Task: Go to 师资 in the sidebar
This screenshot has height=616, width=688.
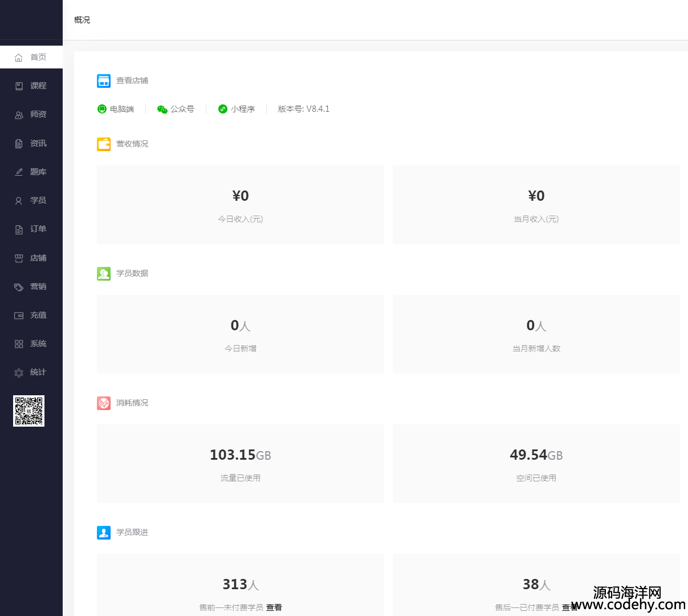Action: click(x=31, y=114)
